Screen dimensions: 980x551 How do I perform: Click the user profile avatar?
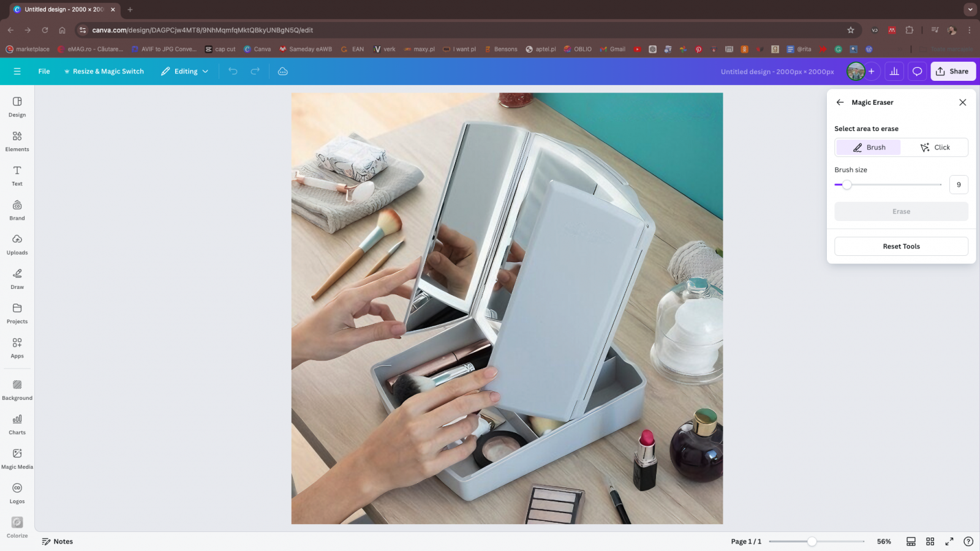855,71
